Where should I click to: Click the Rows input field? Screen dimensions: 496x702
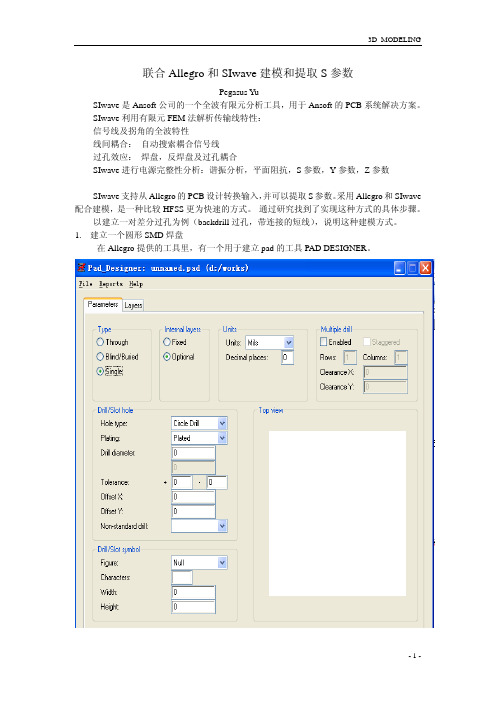[x=350, y=357]
